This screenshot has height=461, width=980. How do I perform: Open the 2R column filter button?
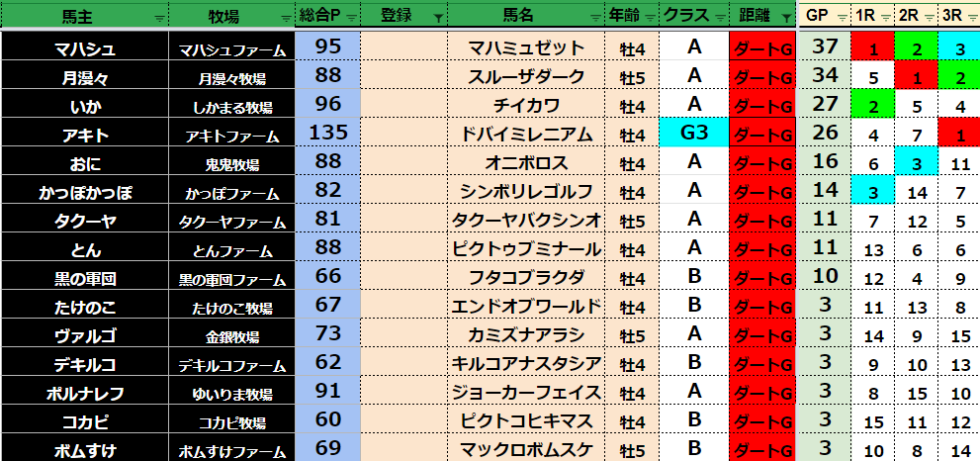(x=927, y=18)
